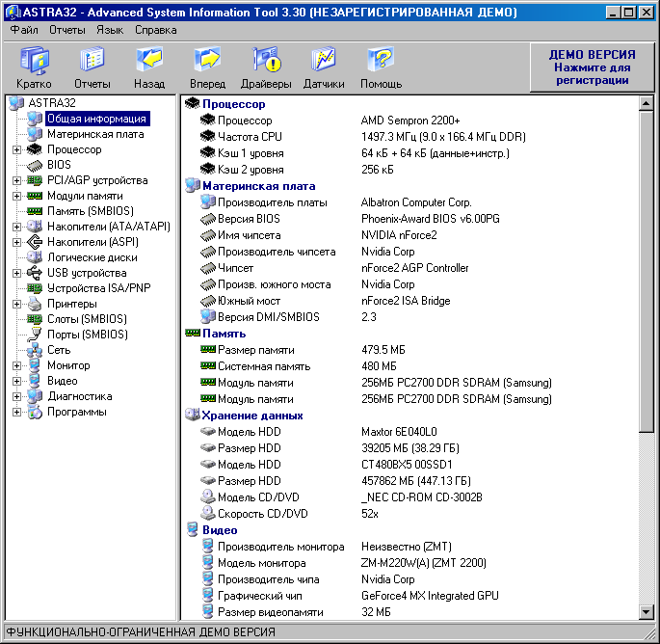
Task: Click the memory icon beside Память section header
Action: (193, 334)
